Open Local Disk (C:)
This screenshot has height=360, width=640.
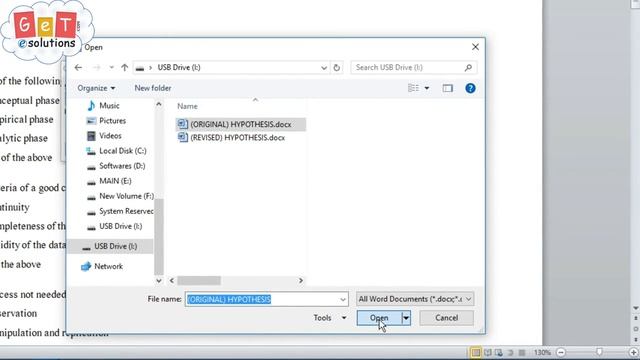click(122, 151)
